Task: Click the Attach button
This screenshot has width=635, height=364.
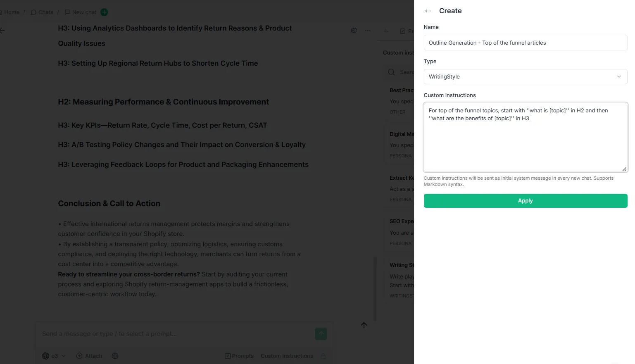Action: [89, 356]
